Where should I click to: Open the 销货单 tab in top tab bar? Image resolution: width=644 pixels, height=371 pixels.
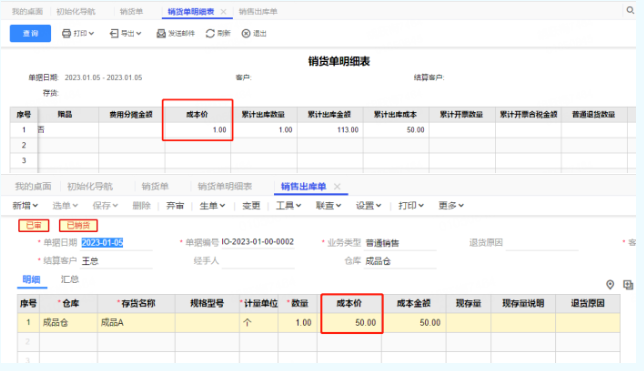(x=131, y=12)
